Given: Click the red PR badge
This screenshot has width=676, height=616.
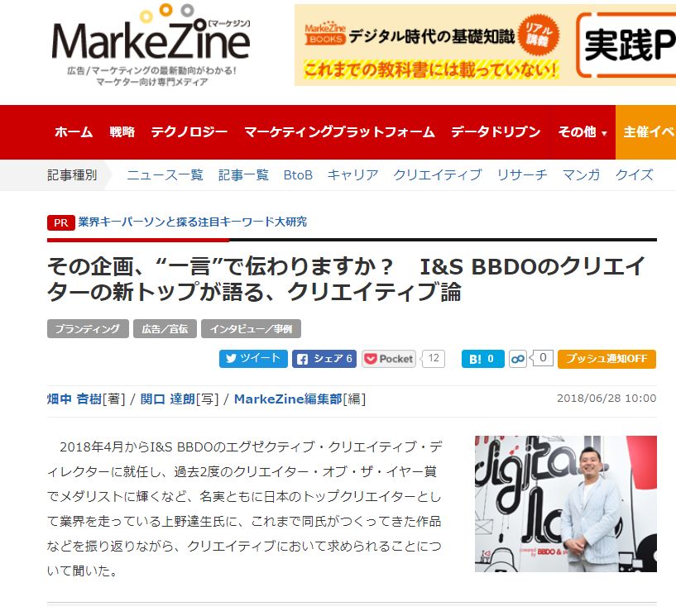Looking at the screenshot, I should click(x=60, y=222).
